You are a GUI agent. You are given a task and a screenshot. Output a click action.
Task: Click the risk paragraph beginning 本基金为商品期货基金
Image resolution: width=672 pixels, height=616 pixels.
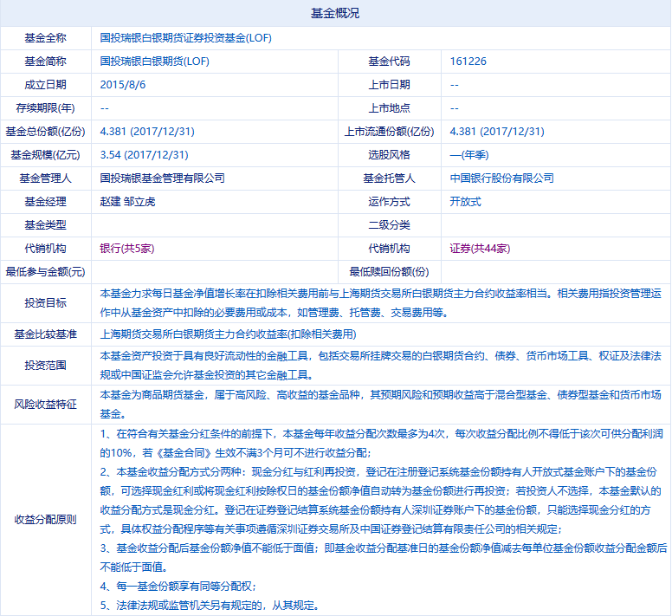(x=380, y=405)
